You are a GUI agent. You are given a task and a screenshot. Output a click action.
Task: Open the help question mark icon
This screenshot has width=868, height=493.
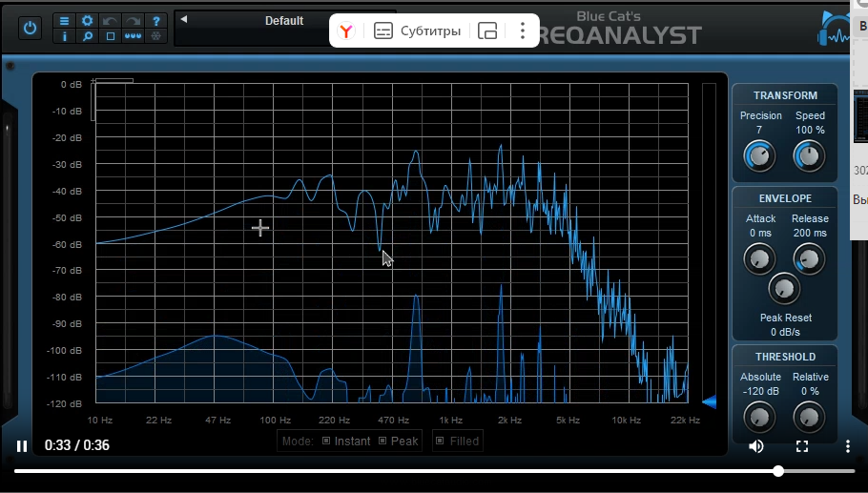point(156,21)
